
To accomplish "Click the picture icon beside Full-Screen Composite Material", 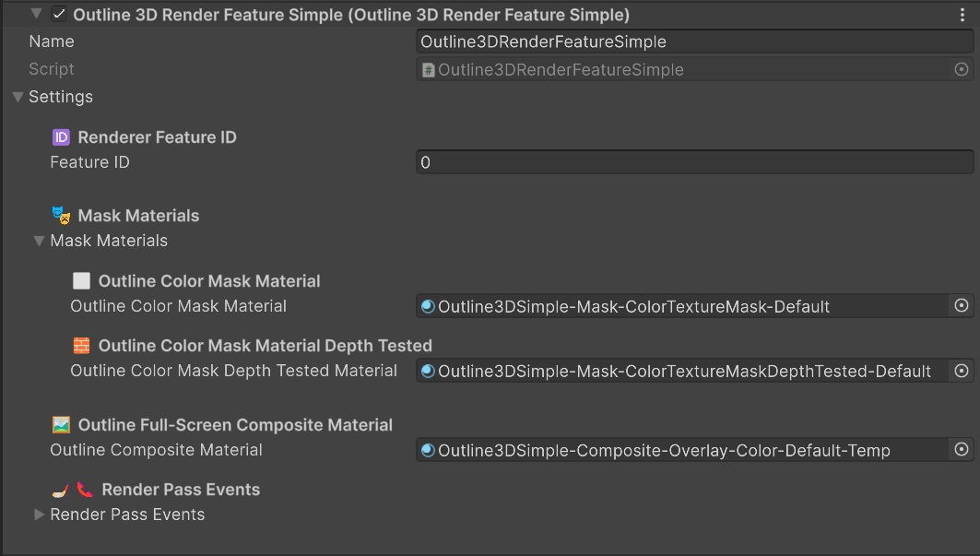I will pyautogui.click(x=61, y=425).
